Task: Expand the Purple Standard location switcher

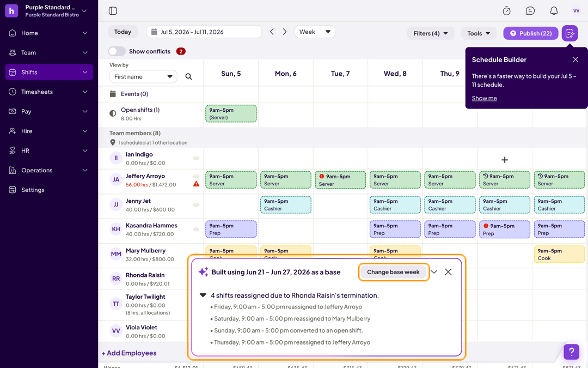Action: pos(85,11)
